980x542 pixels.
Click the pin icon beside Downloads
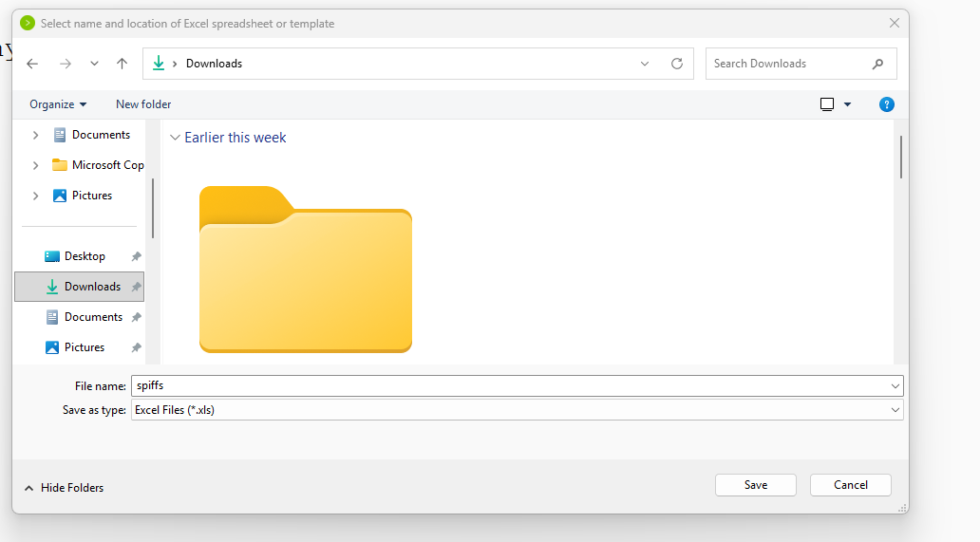[x=137, y=287]
